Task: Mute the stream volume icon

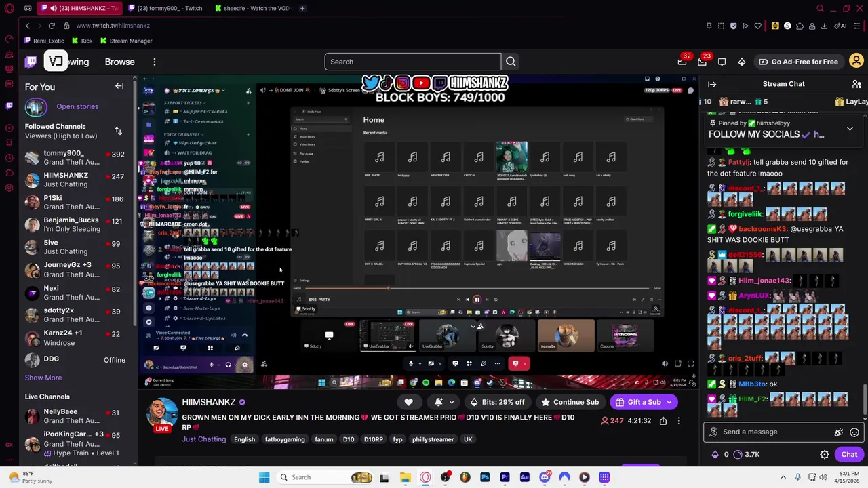Action: click(x=665, y=364)
